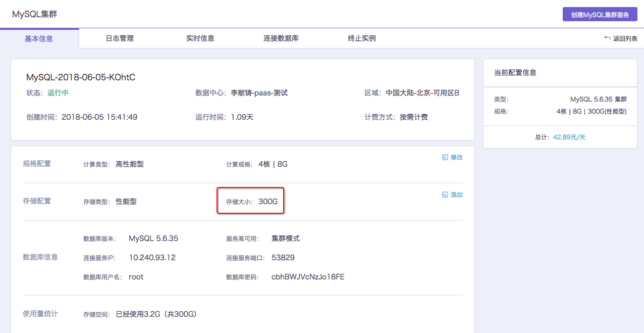Click the 数据库密码 password value
This screenshot has width=644, height=333.
(x=308, y=277)
